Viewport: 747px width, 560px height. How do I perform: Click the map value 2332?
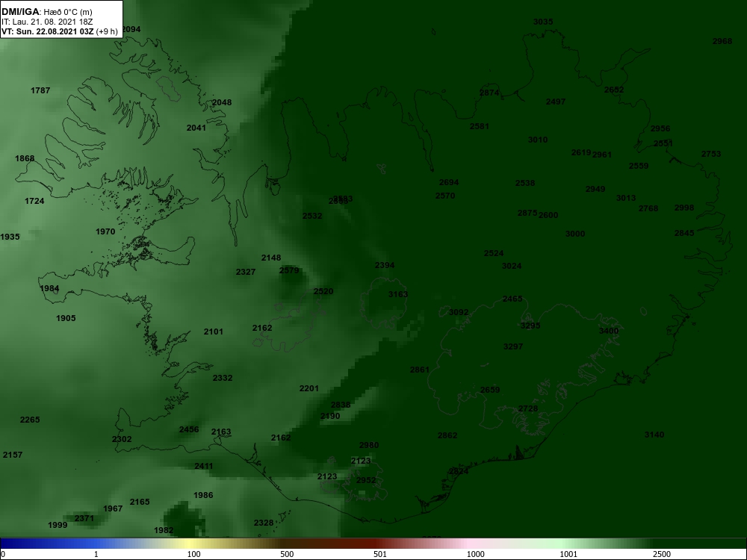[223, 378]
